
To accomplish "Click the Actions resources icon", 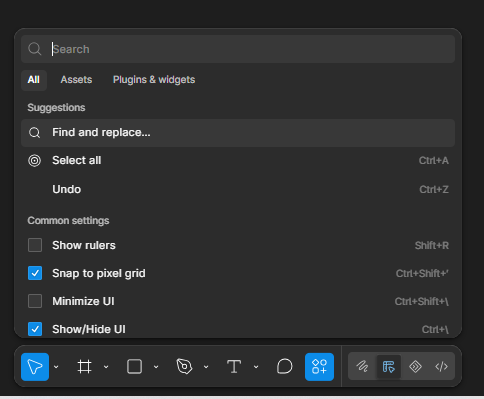I will 319,367.
